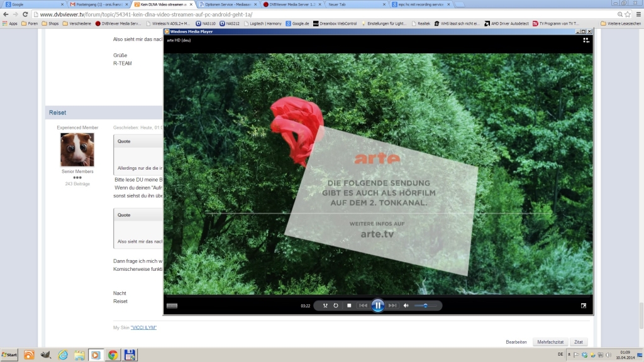The height and width of the screenshot is (362, 644).
Task: Click the zoom indicator in address bar
Action: pyautogui.click(x=619, y=14)
